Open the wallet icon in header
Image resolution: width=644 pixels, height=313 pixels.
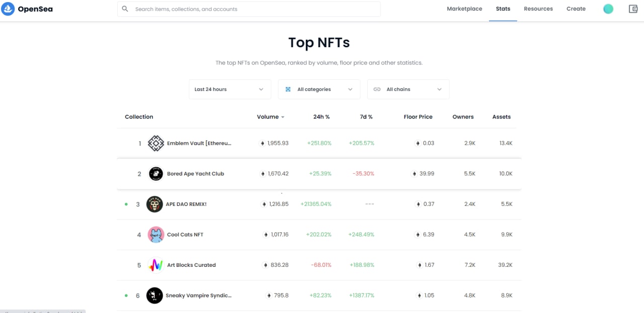pos(633,9)
